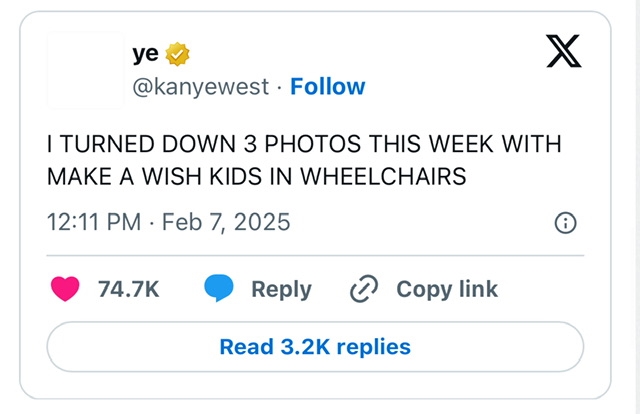Open the 12:11 PM time link

coord(93,221)
